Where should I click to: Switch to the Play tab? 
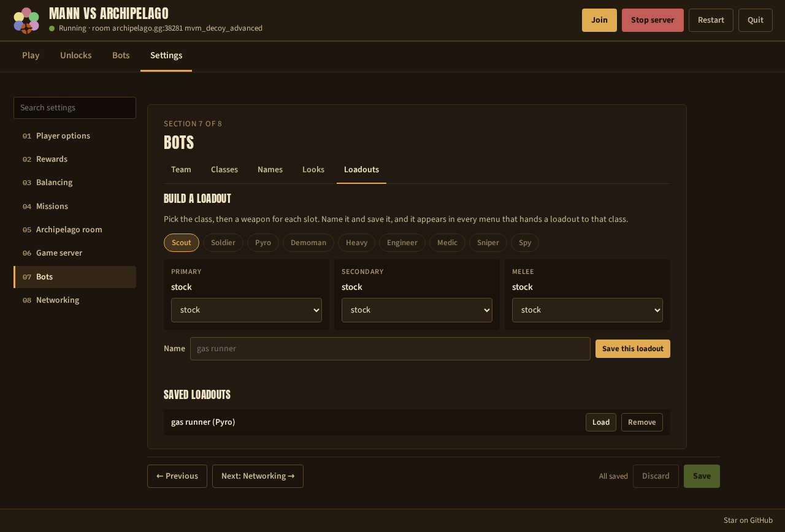(x=31, y=56)
